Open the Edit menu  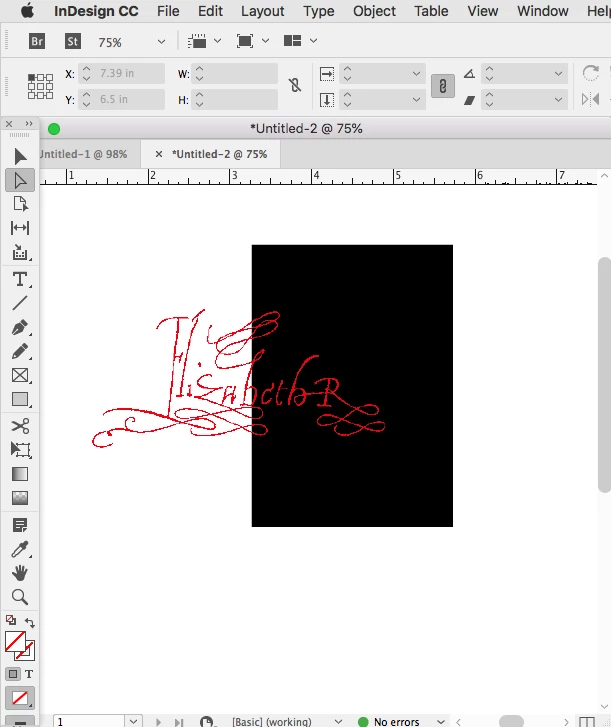click(210, 11)
